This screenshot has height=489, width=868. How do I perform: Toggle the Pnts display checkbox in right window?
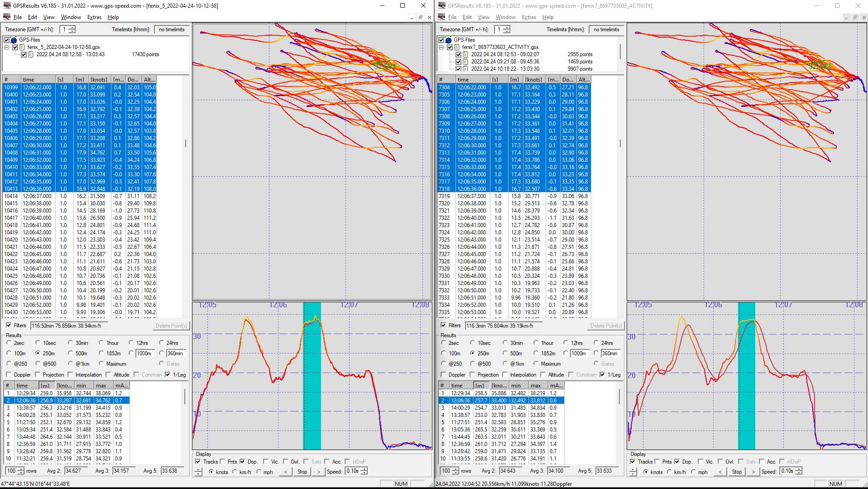[x=657, y=462]
